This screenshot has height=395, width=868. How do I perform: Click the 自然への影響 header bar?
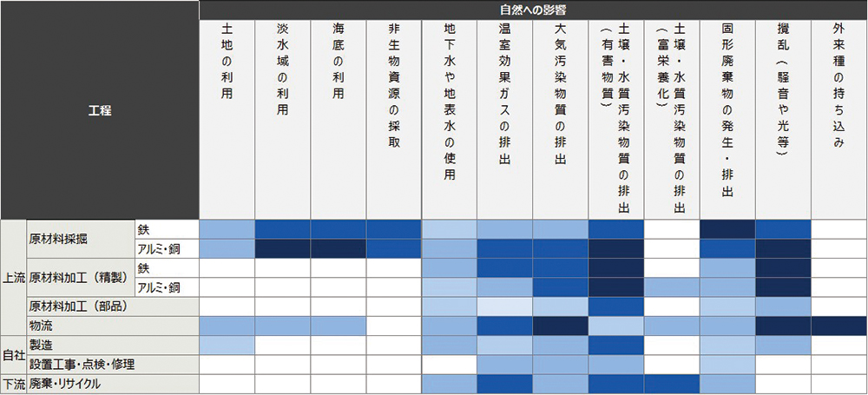pyautogui.click(x=533, y=10)
